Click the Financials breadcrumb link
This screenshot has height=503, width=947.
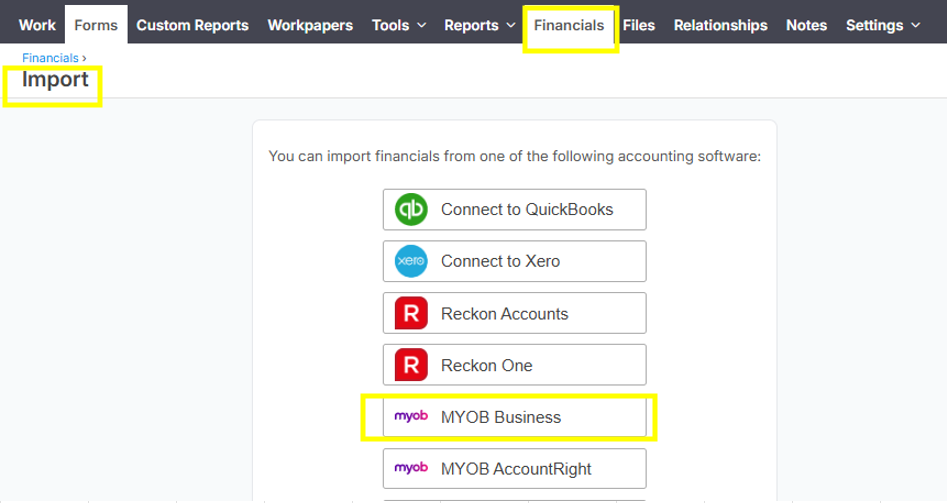coord(50,58)
